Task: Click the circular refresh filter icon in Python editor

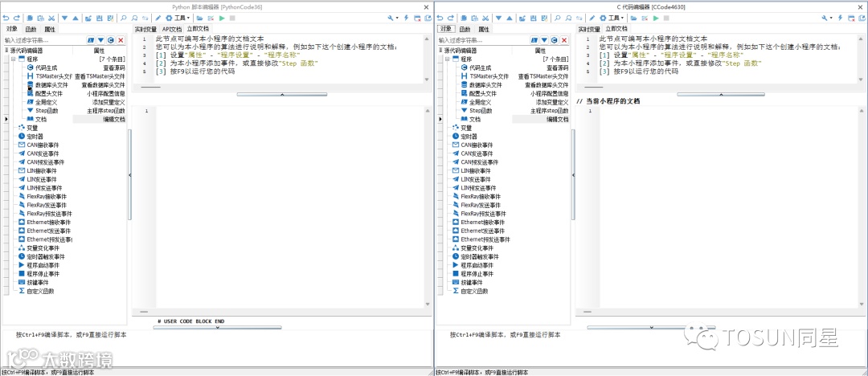Action: point(111,40)
